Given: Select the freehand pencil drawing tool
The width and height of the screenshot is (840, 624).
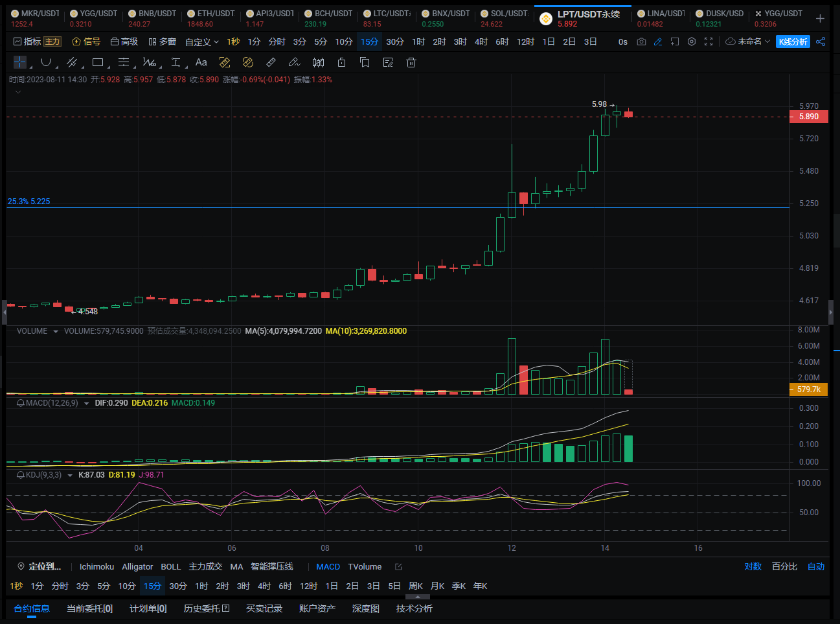Looking at the screenshot, I should click(x=294, y=62).
